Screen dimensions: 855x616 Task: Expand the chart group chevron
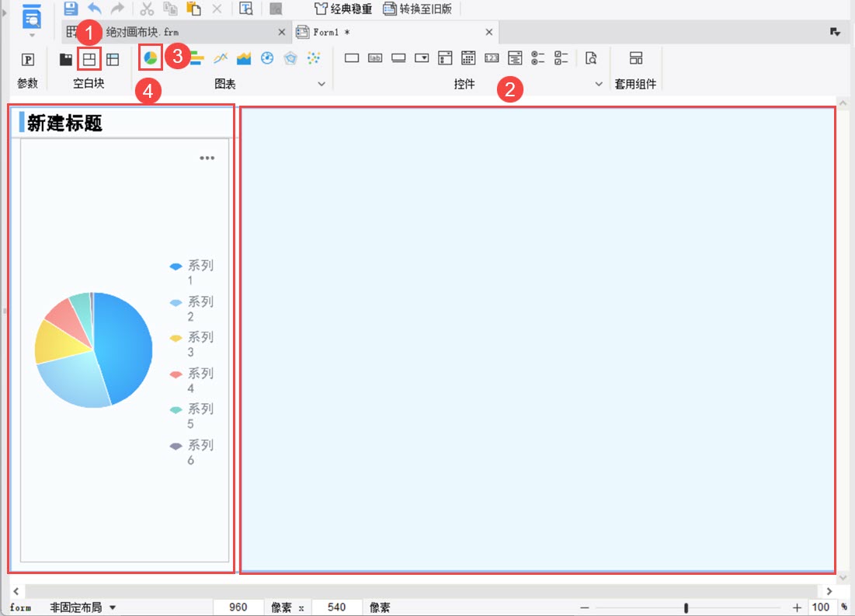click(x=321, y=84)
